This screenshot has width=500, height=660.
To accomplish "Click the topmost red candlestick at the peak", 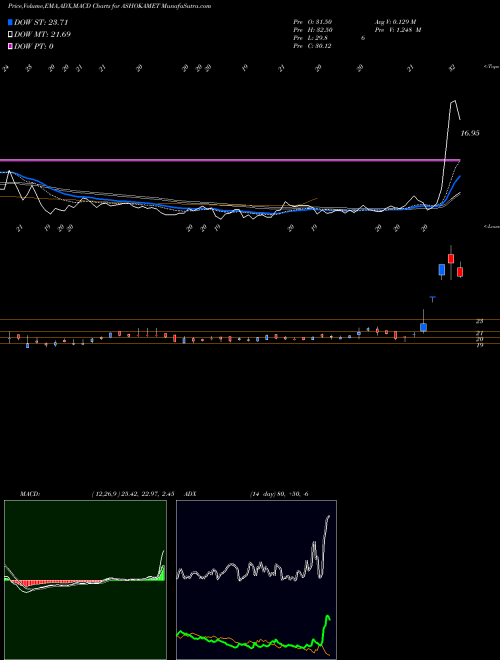I will pyautogui.click(x=451, y=258).
